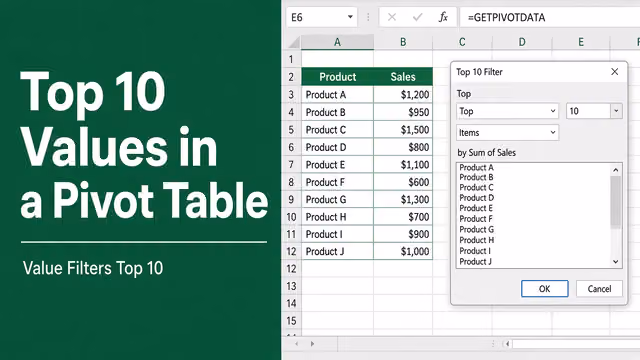Click the formula bar confirm checkmark icon
This screenshot has width=640, height=360.
(x=417, y=17)
